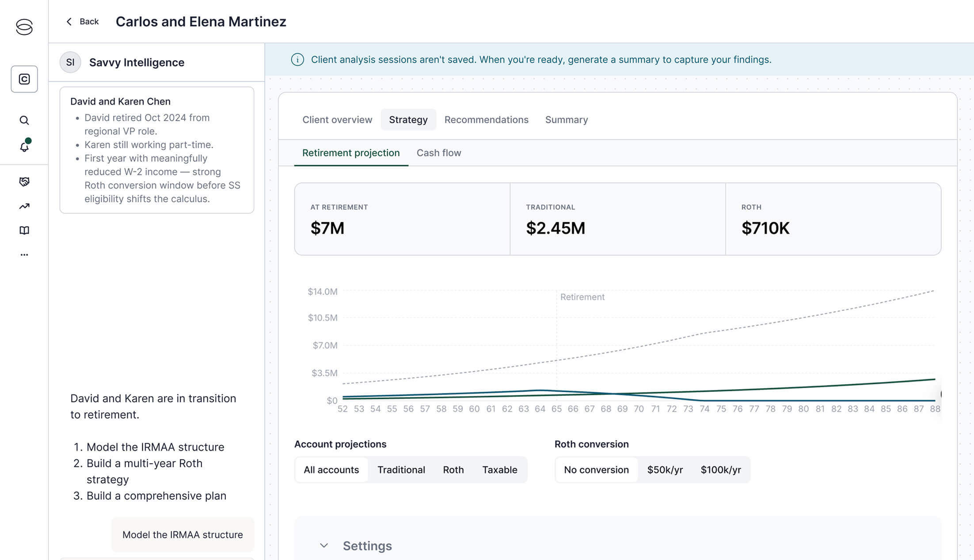Select the Traditional account projection
974x560 pixels.
tap(401, 470)
